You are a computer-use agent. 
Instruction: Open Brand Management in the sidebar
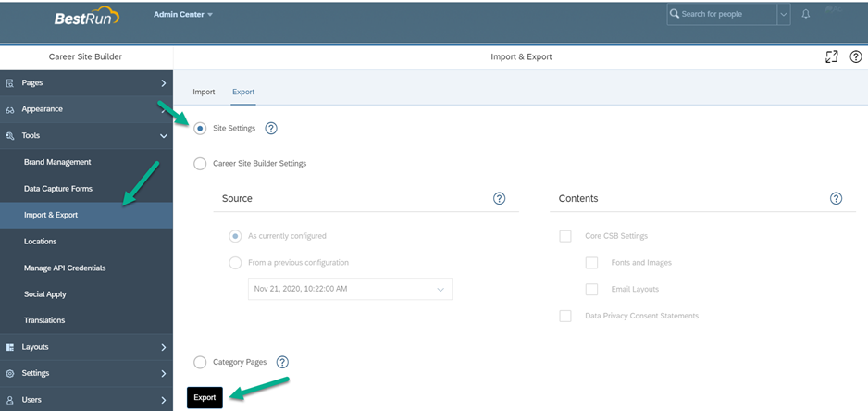click(57, 162)
